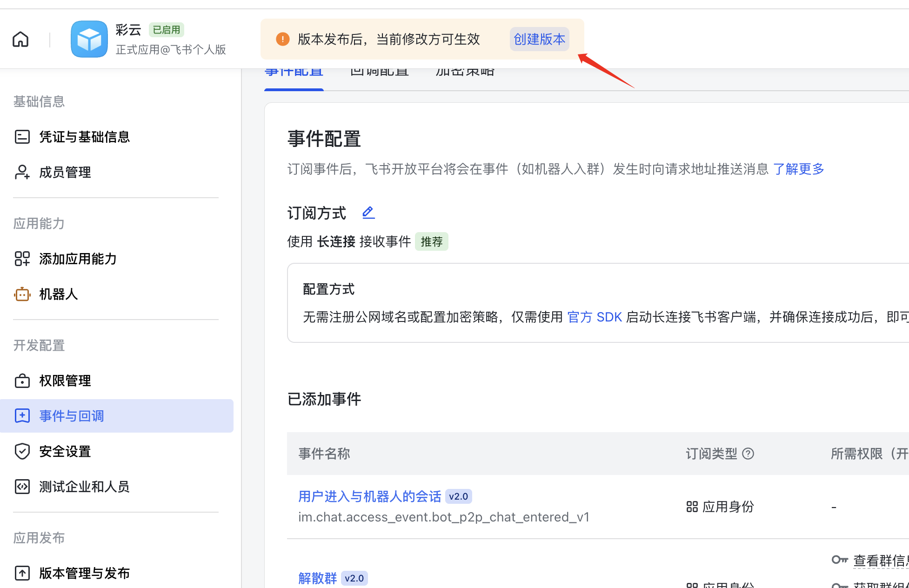Screen dimensions: 909x588
Task: Click the help icon beside 订阅类型
Action: click(748, 454)
